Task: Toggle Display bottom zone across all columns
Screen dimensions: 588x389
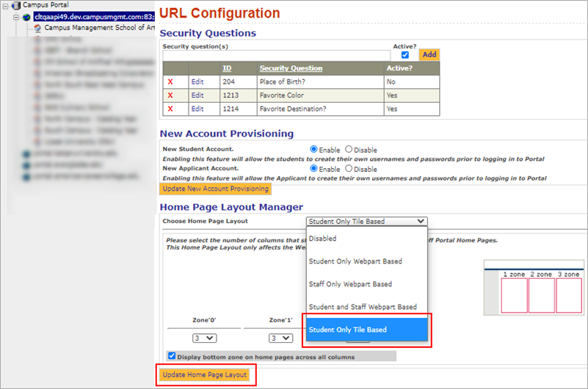Action: click(172, 356)
